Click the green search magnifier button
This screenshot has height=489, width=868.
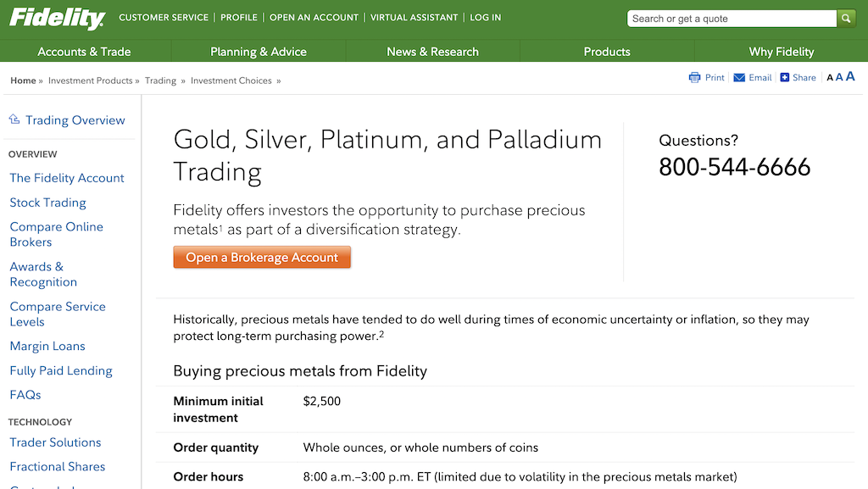point(846,19)
